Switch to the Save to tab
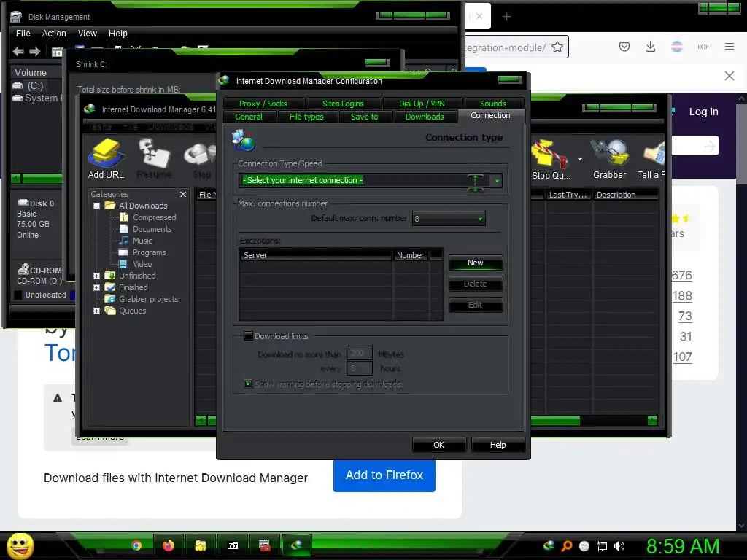Screen dimensions: 747x560 pyautogui.click(x=365, y=117)
